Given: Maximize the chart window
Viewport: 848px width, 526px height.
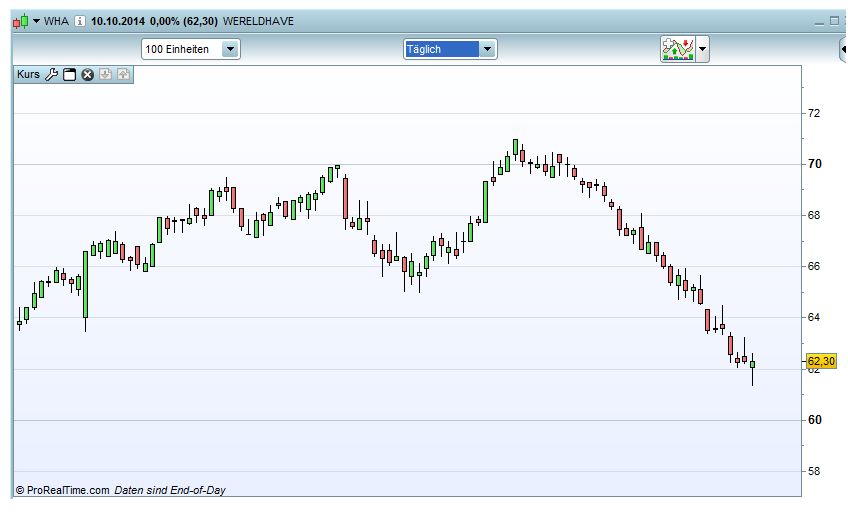Looking at the screenshot, I should tap(834, 21).
